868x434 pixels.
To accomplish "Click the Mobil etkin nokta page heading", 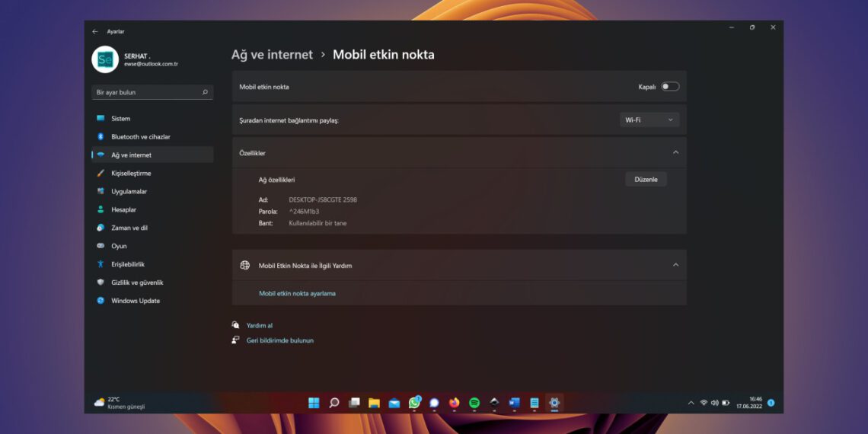I will click(384, 55).
